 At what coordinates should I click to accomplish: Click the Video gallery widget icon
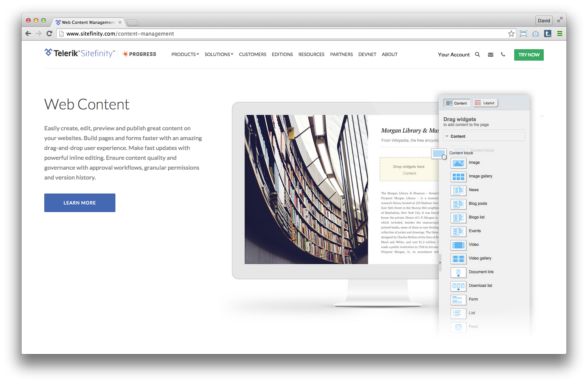tap(458, 258)
